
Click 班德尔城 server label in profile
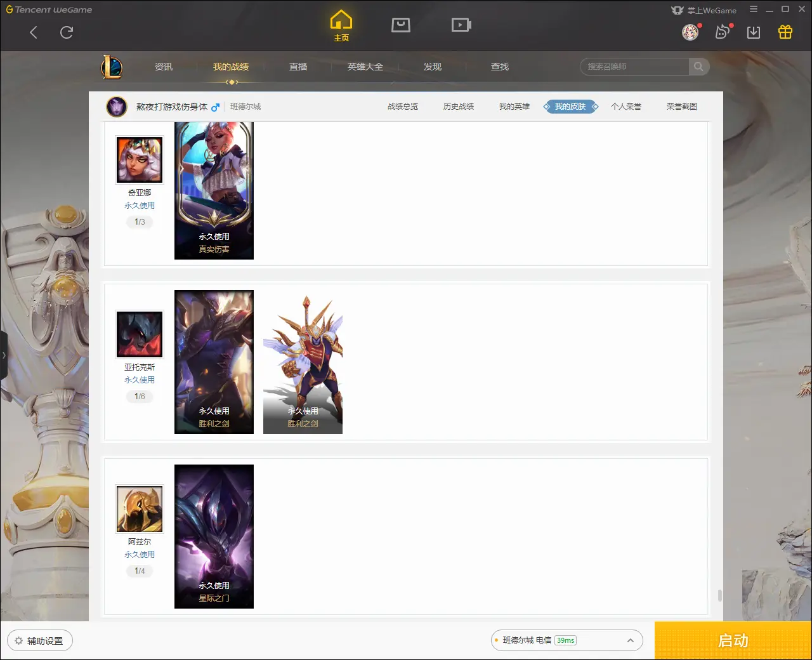pos(246,107)
